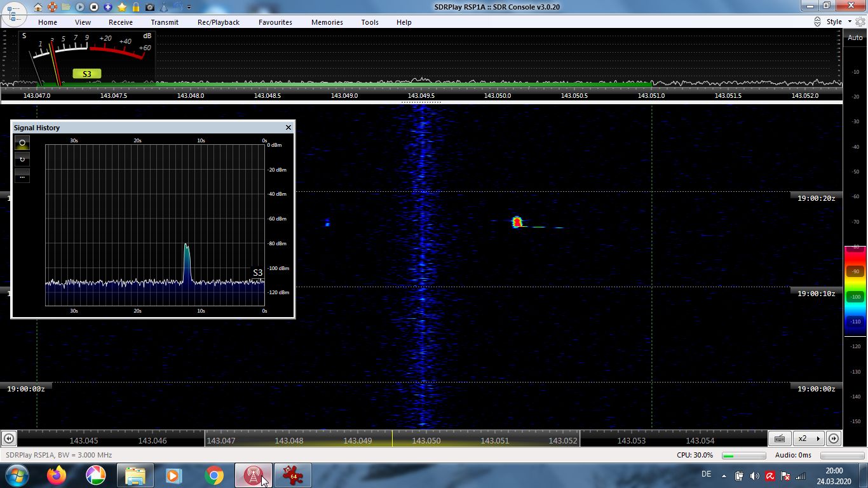The image size is (868, 488).
Task: Toggle the circle mode button in Signal History
Action: click(x=22, y=143)
